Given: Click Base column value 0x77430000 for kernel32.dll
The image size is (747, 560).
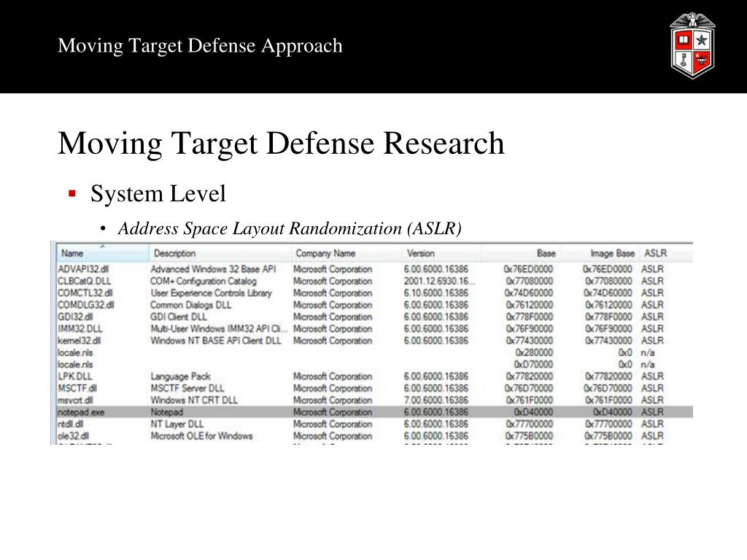Looking at the screenshot, I should [x=530, y=341].
